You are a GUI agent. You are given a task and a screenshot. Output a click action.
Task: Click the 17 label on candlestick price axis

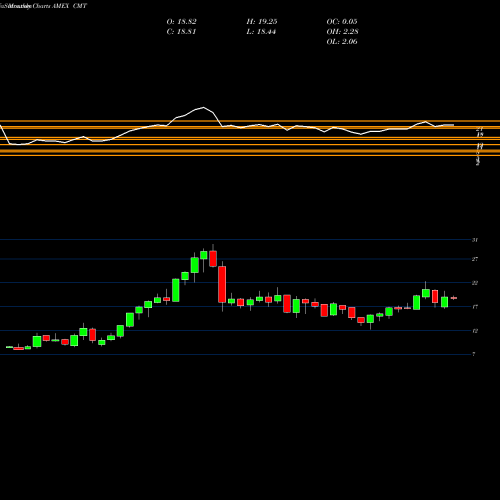(475, 307)
